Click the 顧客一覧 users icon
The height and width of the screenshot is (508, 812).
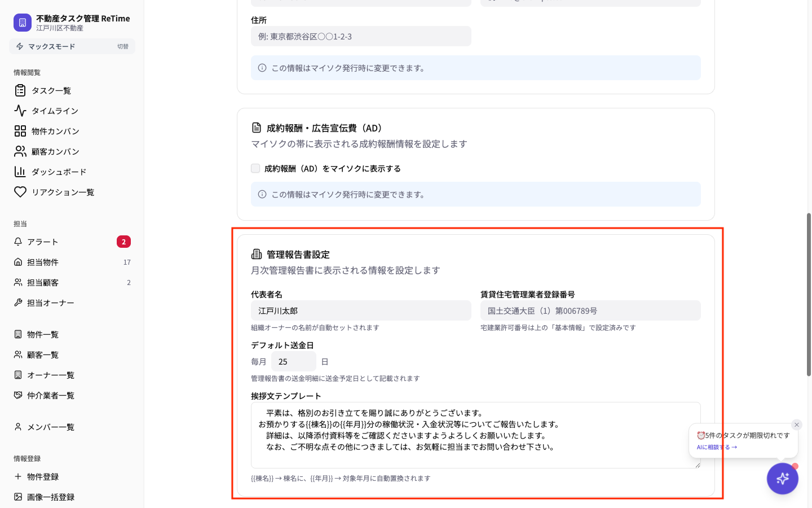coord(18,354)
